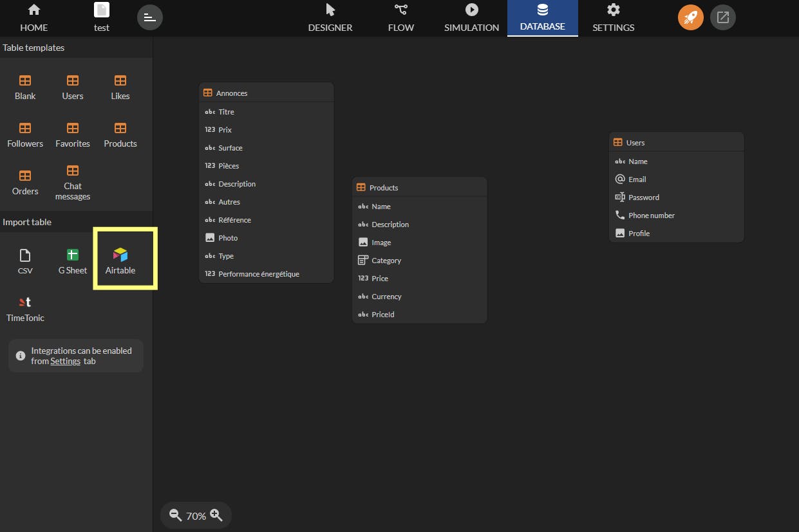This screenshot has height=532, width=799.
Task: Collapse the sidebar with the menu button
Action: click(150, 17)
